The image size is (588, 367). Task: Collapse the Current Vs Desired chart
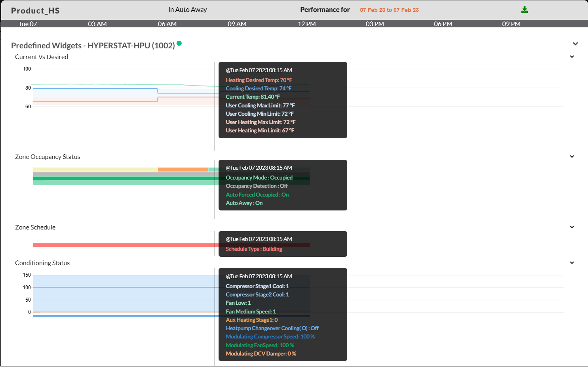click(572, 57)
